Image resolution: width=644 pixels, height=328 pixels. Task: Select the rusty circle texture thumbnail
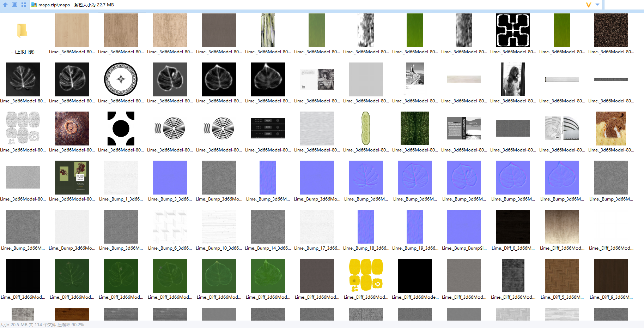pos(72,129)
